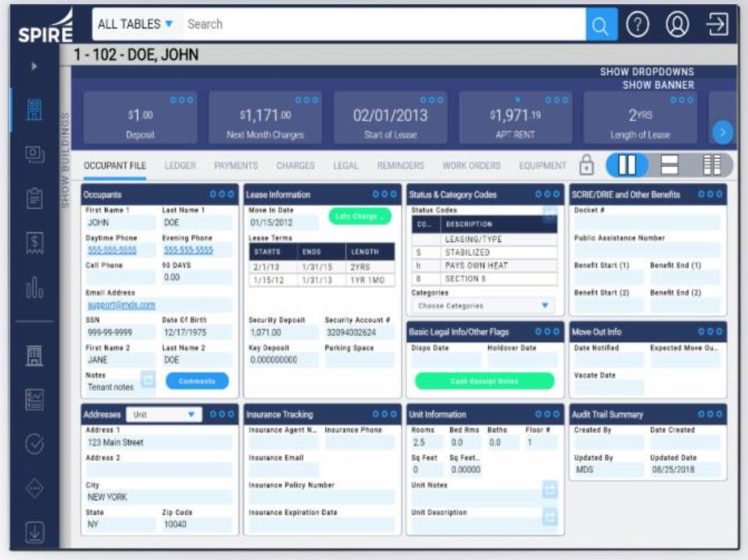Open the Occupants panel options dots
This screenshot has height=560, width=748.
click(222, 194)
